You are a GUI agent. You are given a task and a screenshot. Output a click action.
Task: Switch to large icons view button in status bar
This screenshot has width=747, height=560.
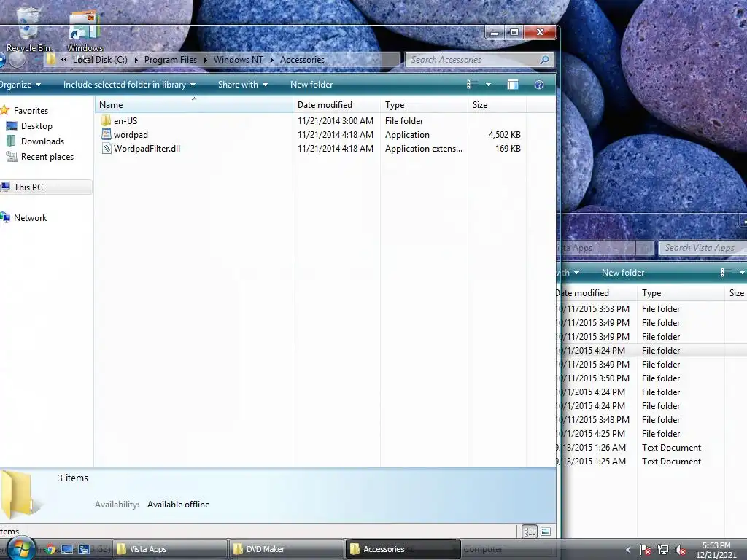pyautogui.click(x=546, y=532)
